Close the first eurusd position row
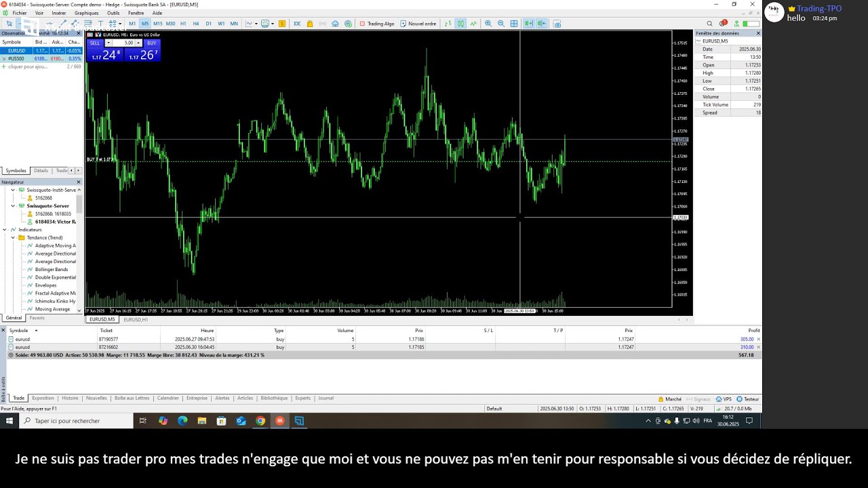The image size is (868, 488). click(x=758, y=339)
